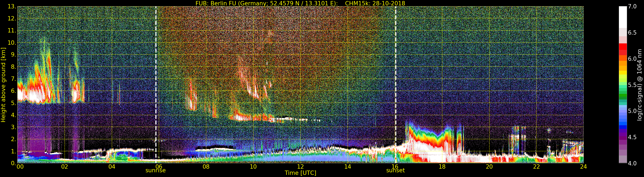Click the "sunset" label below the time axis

tap(395, 171)
